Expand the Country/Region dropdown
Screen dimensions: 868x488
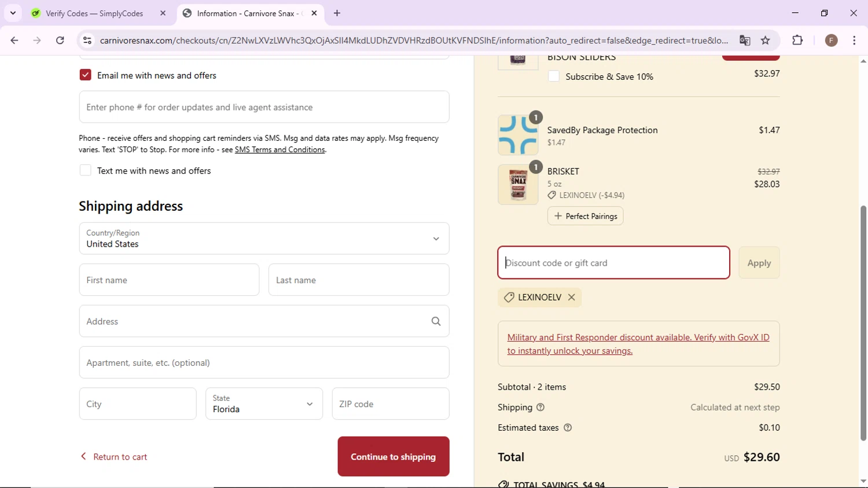(264, 239)
